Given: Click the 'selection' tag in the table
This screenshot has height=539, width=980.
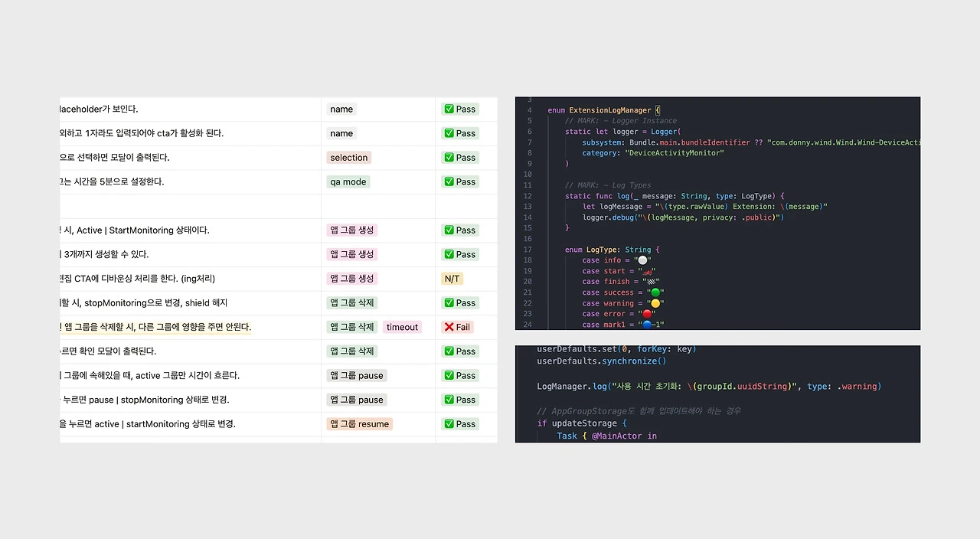Looking at the screenshot, I should coord(349,157).
